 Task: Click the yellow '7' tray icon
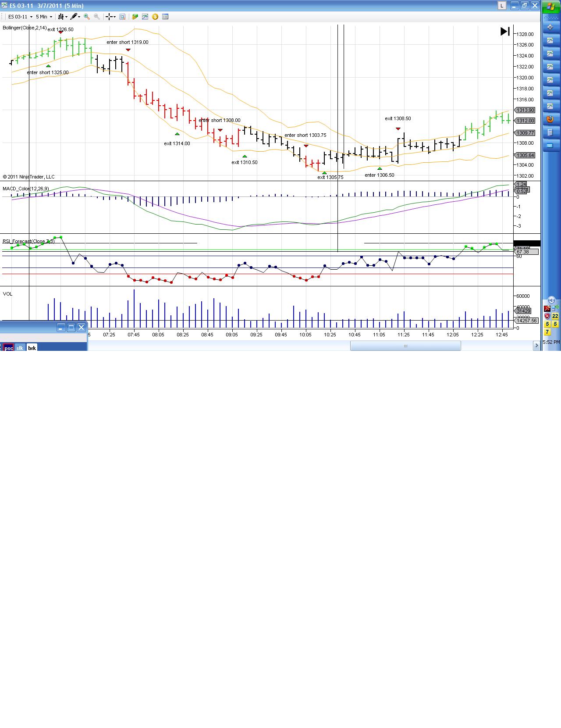pos(547,332)
